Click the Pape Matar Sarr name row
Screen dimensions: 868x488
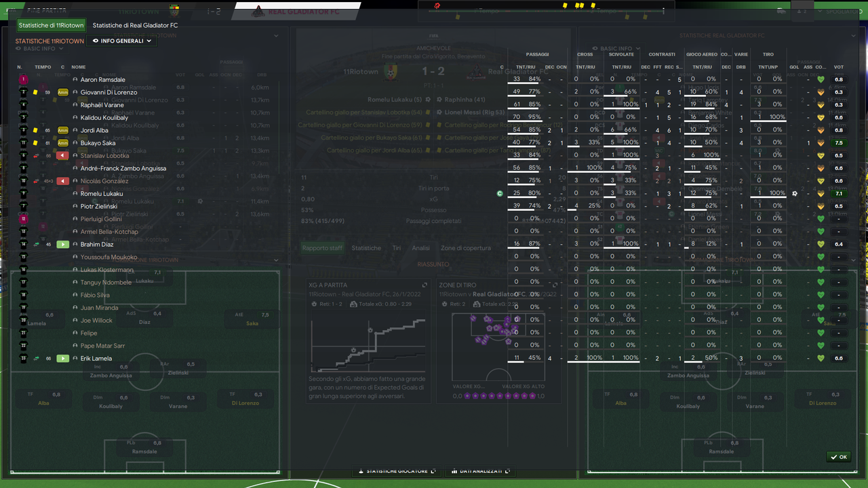coord(103,346)
